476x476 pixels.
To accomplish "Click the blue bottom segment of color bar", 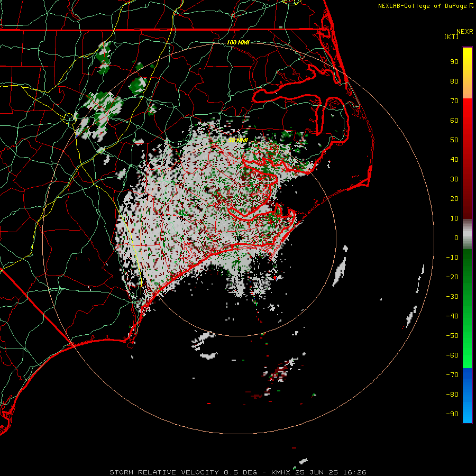I will point(467,396).
